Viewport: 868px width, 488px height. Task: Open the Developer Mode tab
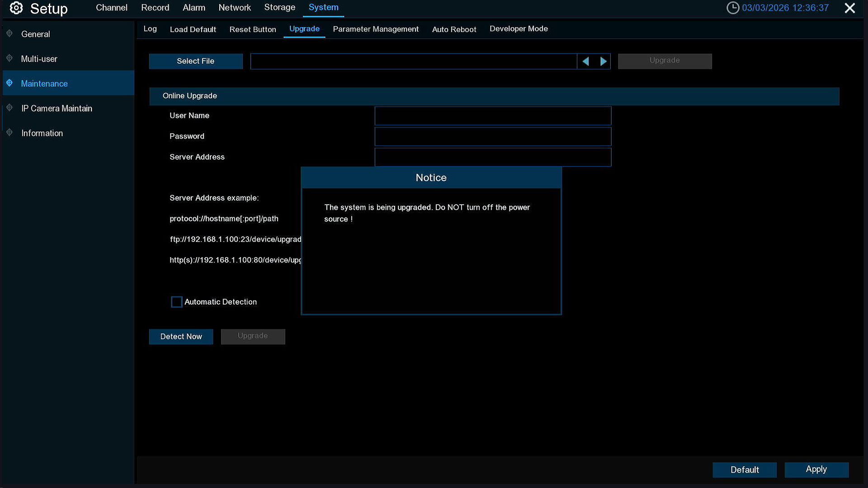click(519, 29)
